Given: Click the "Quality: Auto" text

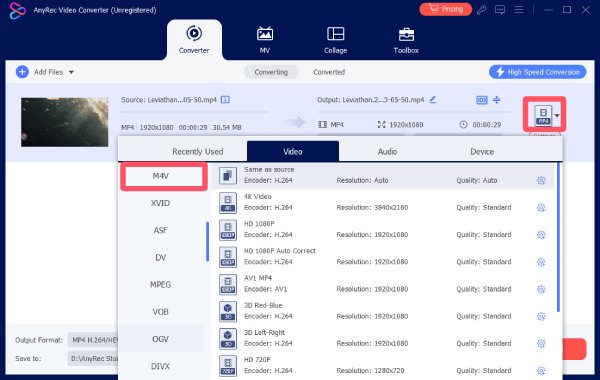Looking at the screenshot, I should coord(476,180).
